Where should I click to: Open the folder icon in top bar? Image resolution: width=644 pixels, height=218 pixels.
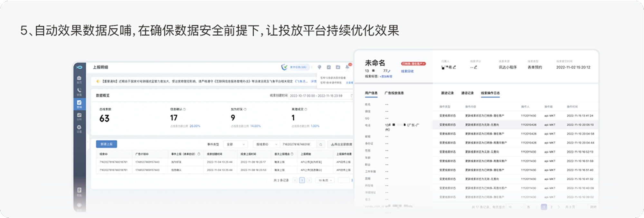338,67
